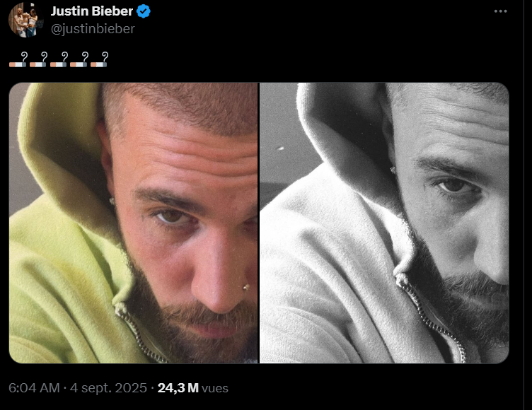The height and width of the screenshot is (410, 532).
Task: Open the @justinbieber handle link
Action: 93,29
